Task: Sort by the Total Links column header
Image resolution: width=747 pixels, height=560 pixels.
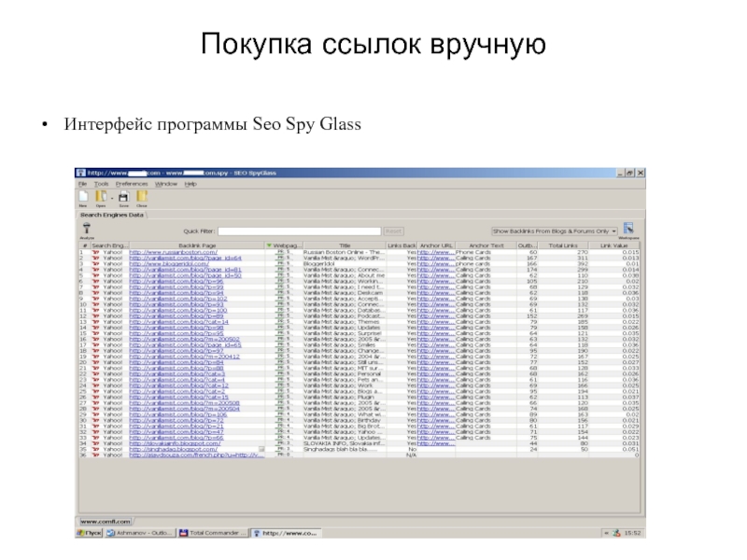Action: click(563, 245)
